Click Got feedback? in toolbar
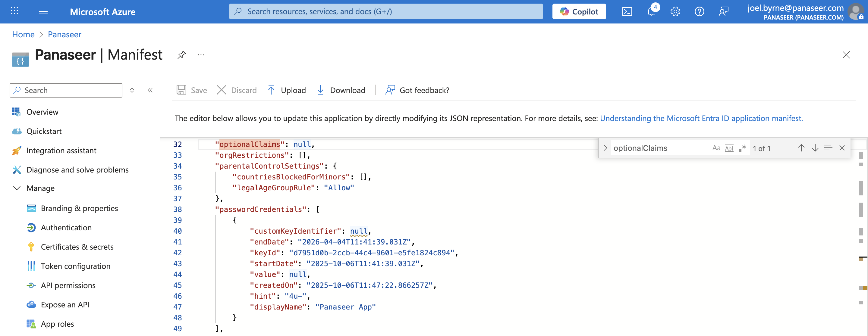Screen dimensions: 868x336 click(417, 90)
